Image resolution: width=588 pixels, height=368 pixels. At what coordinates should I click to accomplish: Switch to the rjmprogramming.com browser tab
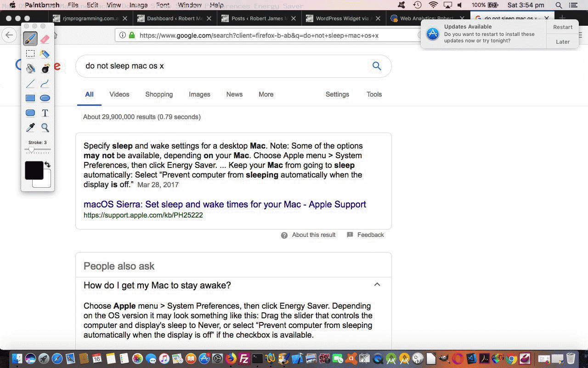(x=90, y=18)
